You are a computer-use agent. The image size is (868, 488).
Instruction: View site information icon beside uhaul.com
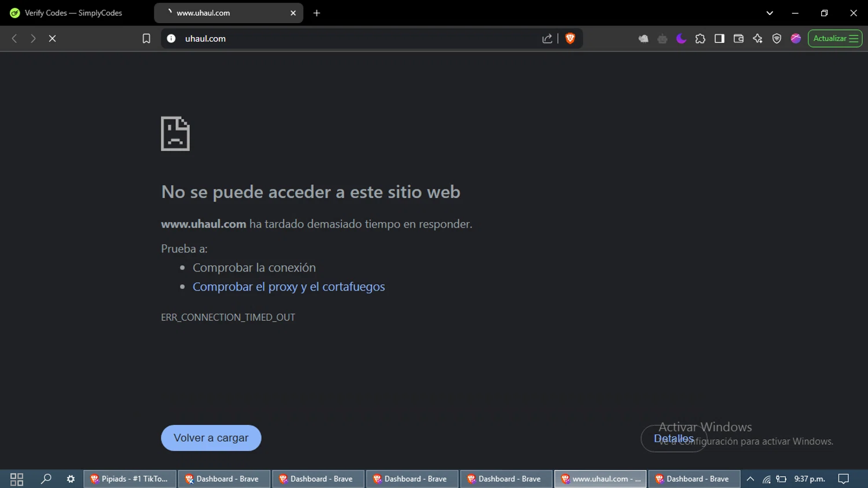coord(171,38)
